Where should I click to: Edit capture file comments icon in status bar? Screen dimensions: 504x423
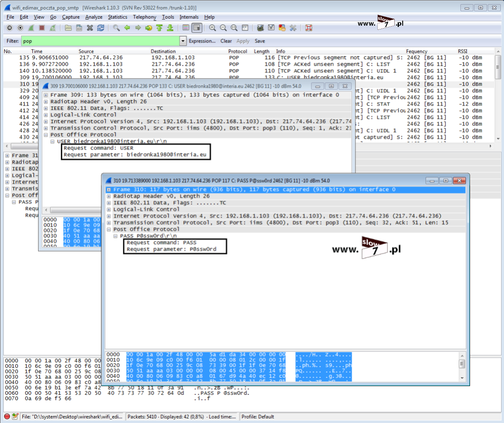[15, 416]
